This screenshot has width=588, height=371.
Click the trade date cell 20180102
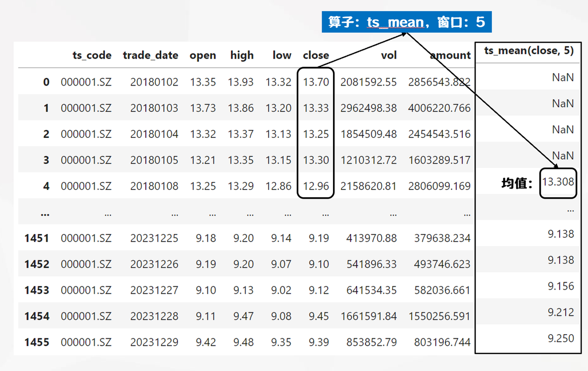point(154,82)
